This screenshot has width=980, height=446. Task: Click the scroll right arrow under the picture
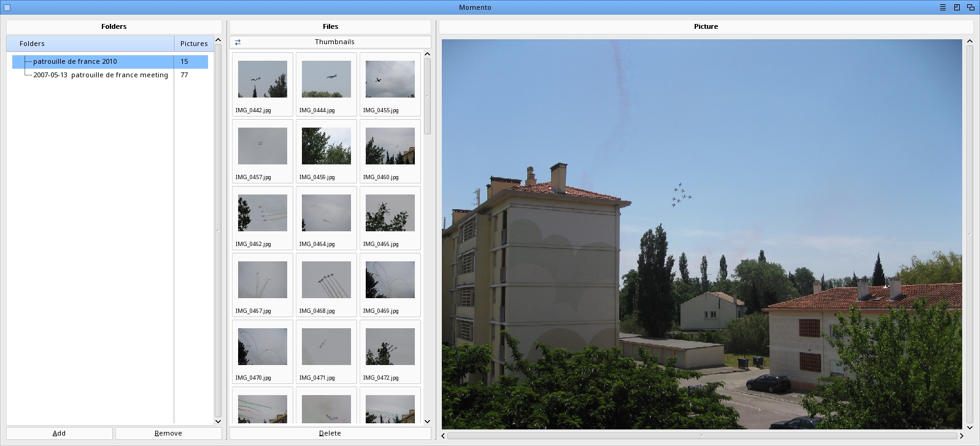tap(962, 436)
